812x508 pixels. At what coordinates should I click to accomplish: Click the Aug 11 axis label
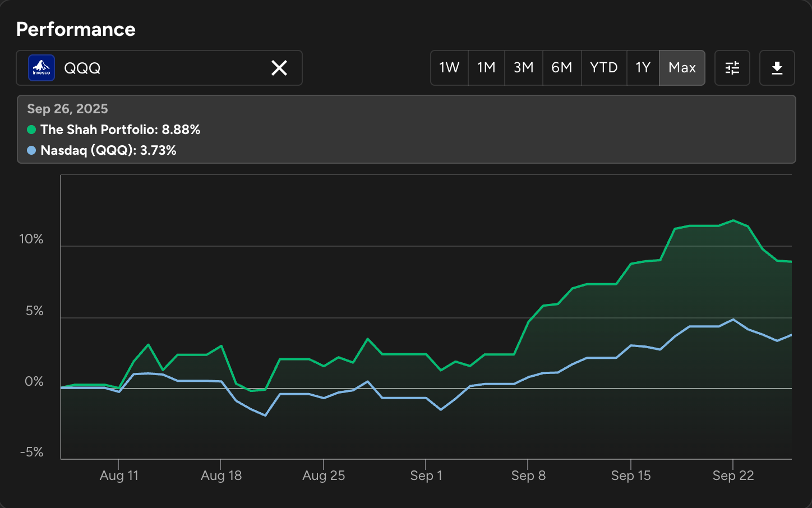point(119,475)
